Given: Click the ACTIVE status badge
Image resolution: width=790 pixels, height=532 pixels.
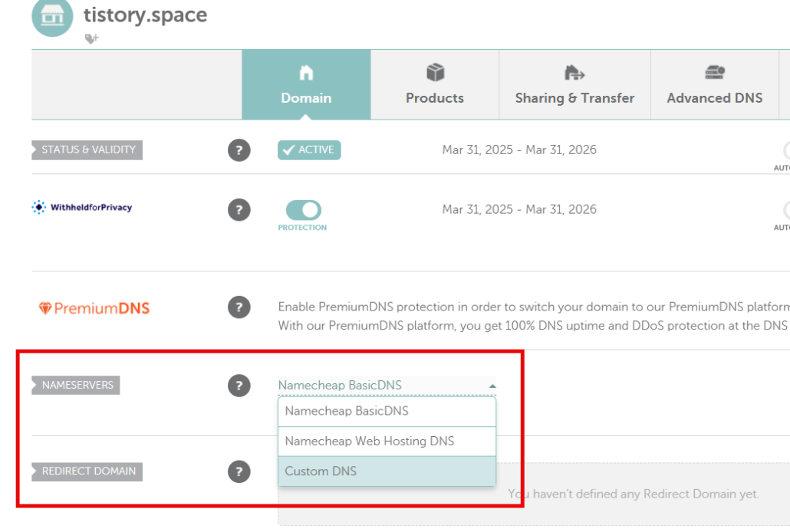Looking at the screenshot, I should click(309, 150).
